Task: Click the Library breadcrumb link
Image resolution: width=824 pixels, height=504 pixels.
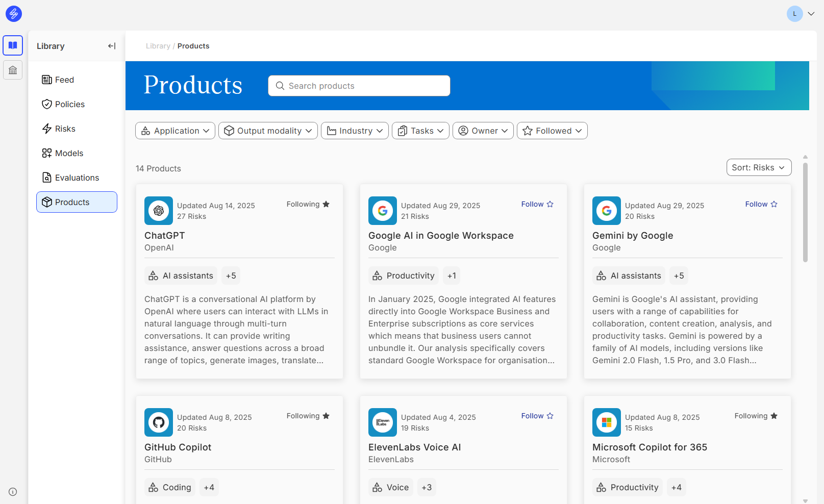Action: click(x=158, y=46)
